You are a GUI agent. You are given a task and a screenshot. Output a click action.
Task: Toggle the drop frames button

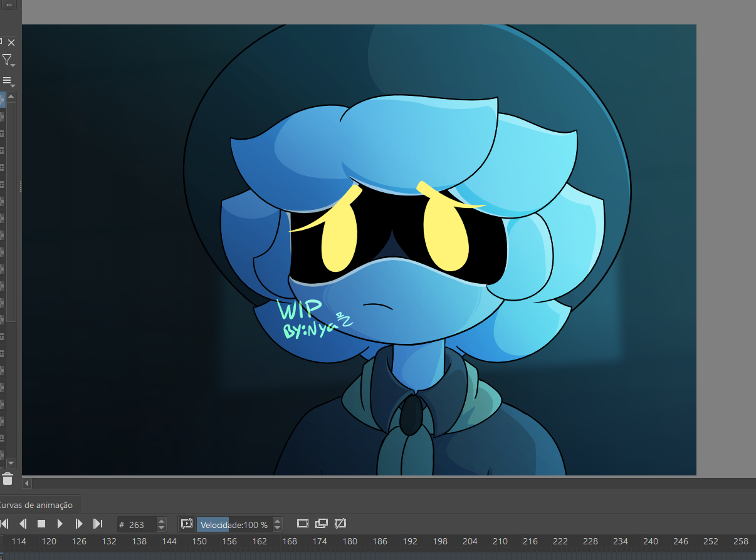point(186,524)
